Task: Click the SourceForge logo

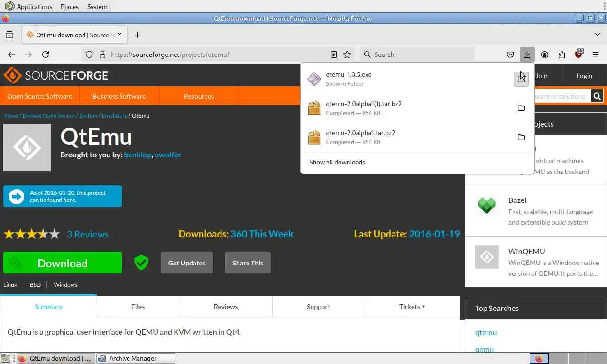Action: (x=56, y=75)
